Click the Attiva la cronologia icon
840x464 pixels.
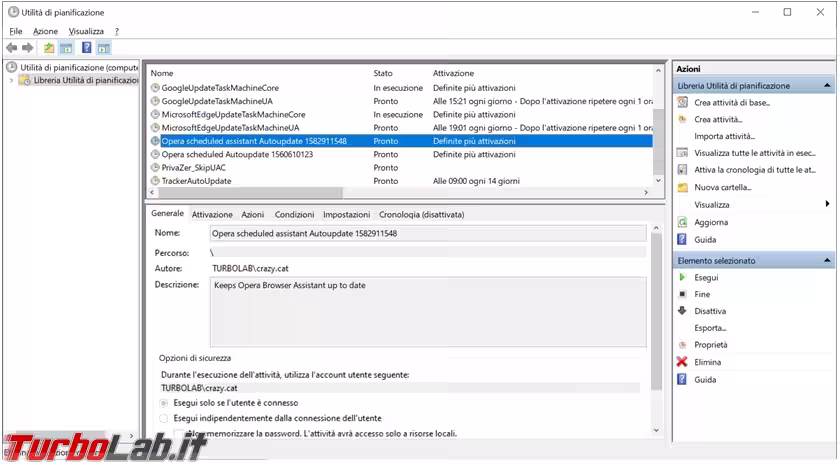click(682, 169)
